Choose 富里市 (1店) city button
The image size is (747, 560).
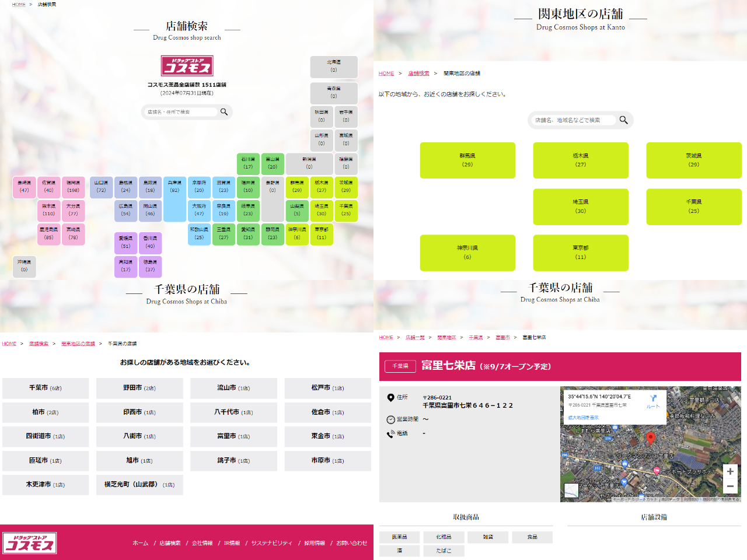click(x=233, y=436)
